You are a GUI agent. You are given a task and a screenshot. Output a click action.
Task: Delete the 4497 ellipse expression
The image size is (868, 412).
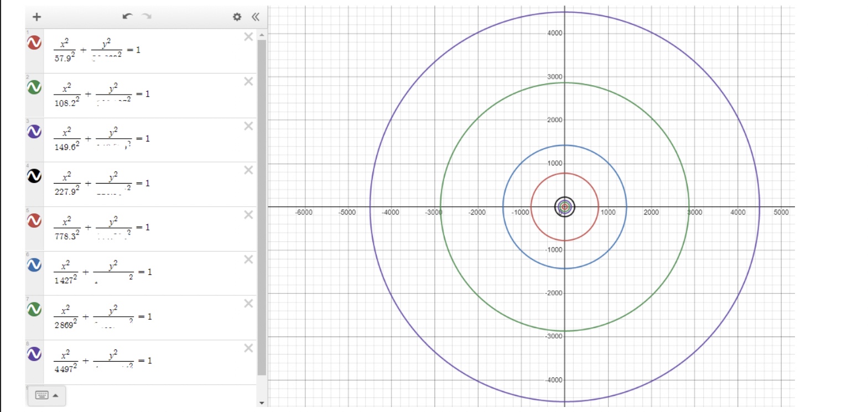pos(248,348)
